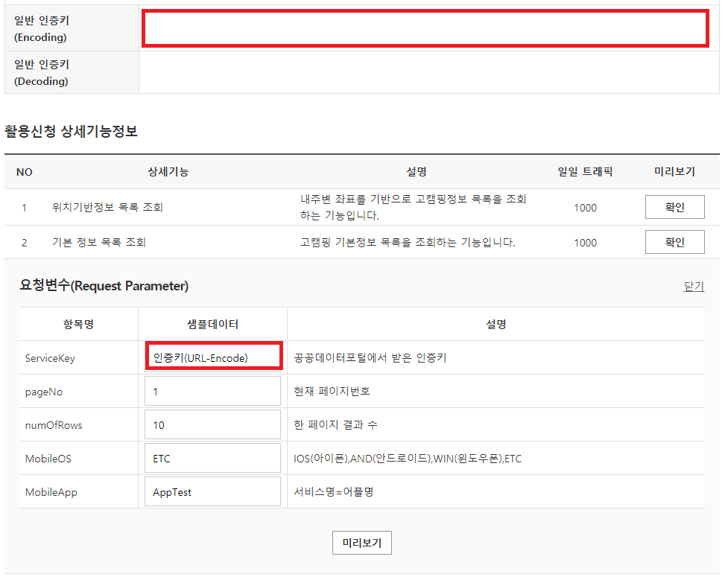Select the 기본 정보 목록 조회 row text

point(99,242)
